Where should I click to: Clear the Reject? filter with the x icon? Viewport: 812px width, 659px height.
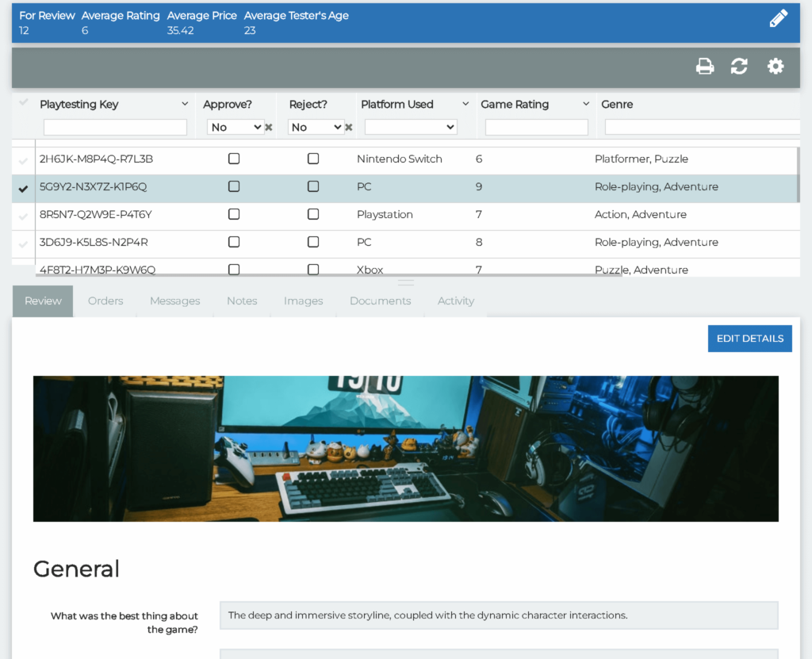click(x=349, y=128)
